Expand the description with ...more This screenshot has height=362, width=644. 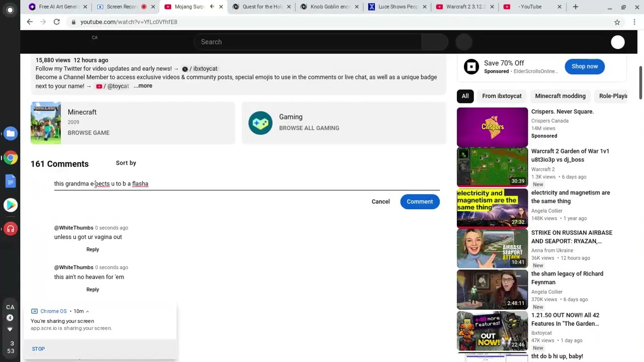click(143, 86)
